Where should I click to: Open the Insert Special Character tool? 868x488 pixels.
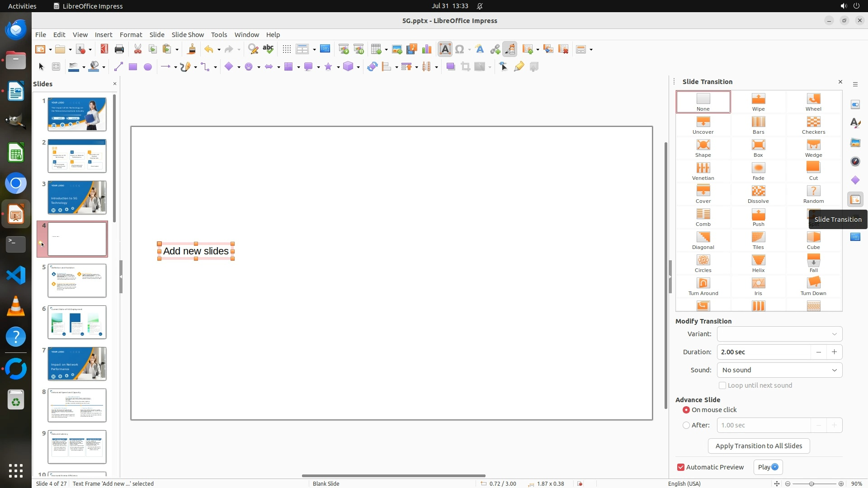tap(460, 49)
